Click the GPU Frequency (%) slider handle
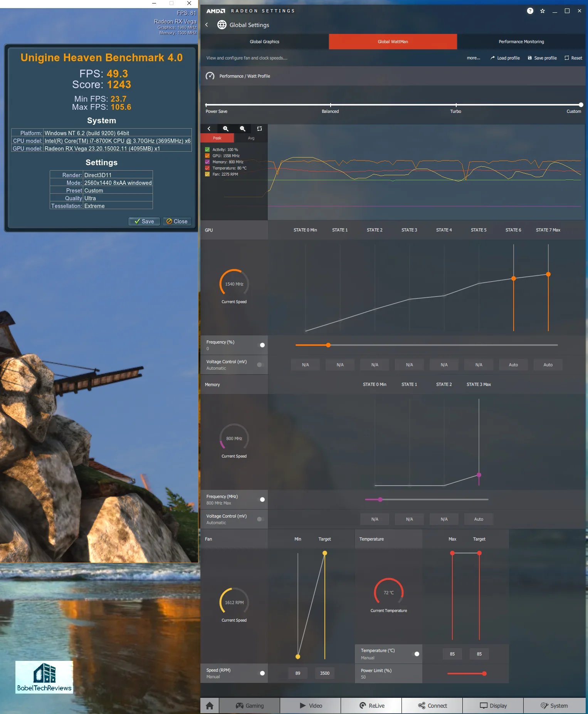Screen dimensions: 588x714 (x=328, y=345)
